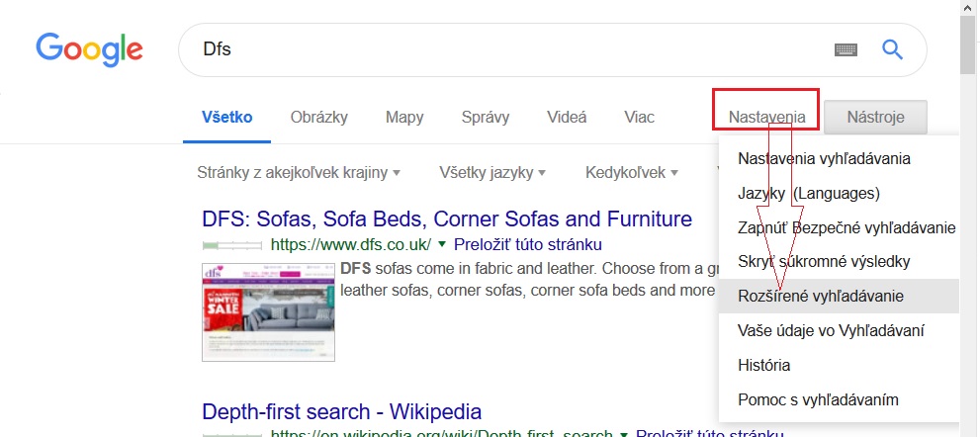
Task: Open the on-screen keyboard icon
Action: [846, 49]
